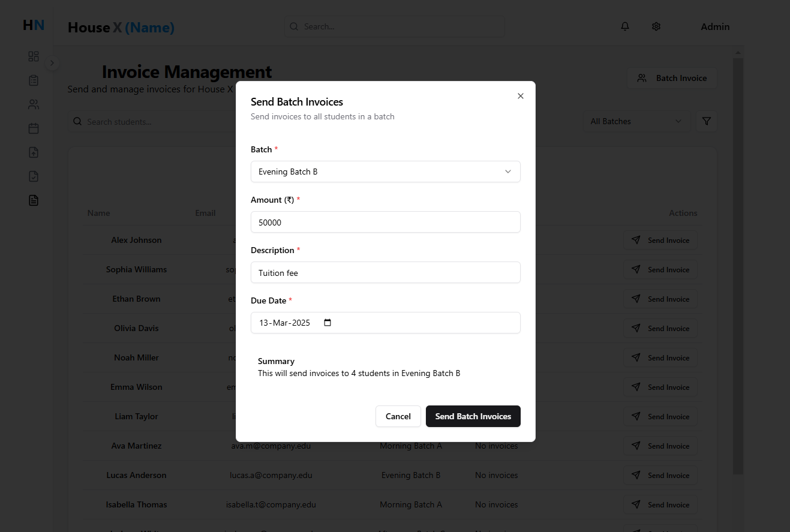The image size is (790, 532).
Task: Close the Send Batch Invoices dialog
Action: coord(521,96)
